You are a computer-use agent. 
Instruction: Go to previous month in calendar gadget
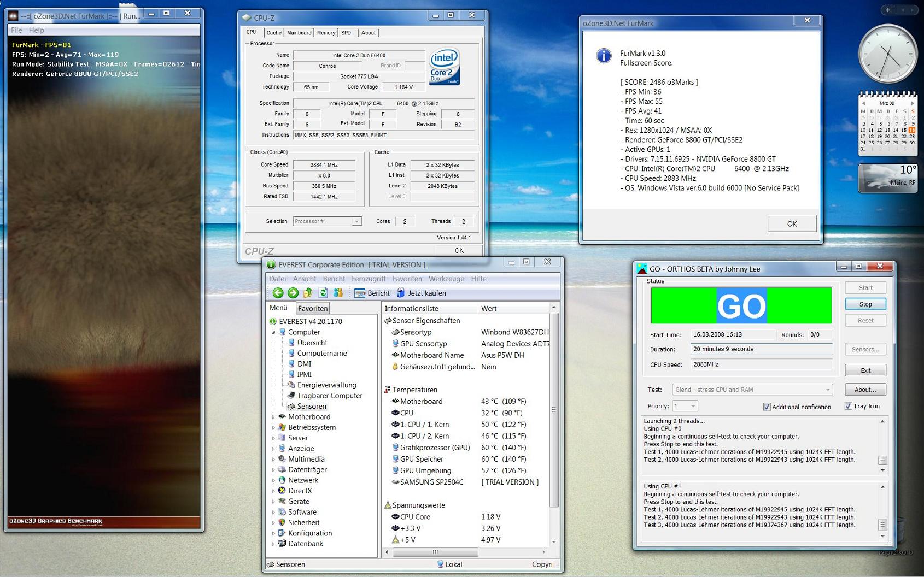863,103
